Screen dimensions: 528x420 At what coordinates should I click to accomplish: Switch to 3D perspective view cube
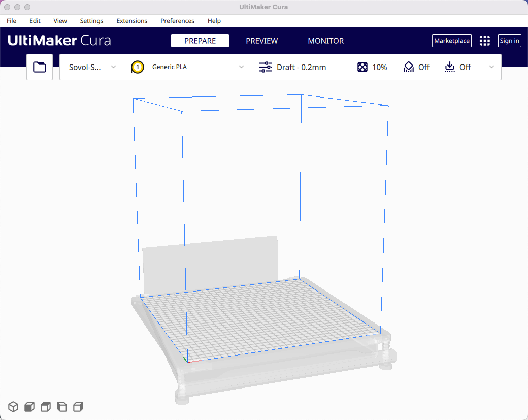pyautogui.click(x=13, y=407)
